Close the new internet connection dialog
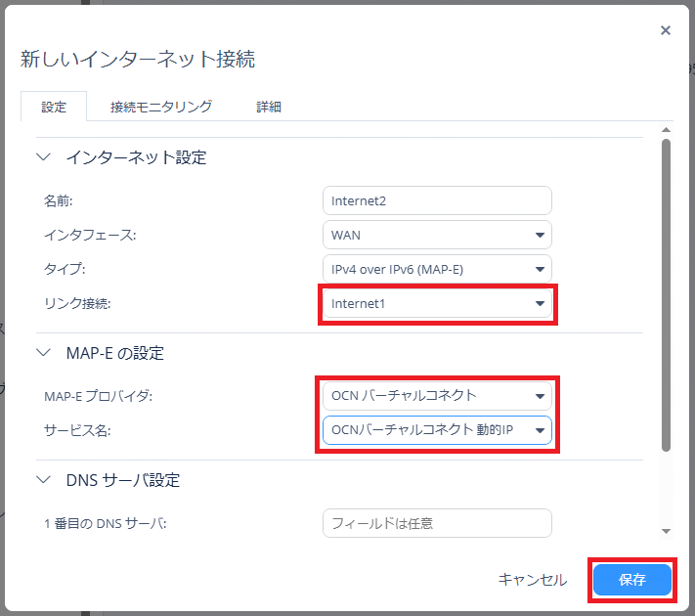 [x=666, y=30]
